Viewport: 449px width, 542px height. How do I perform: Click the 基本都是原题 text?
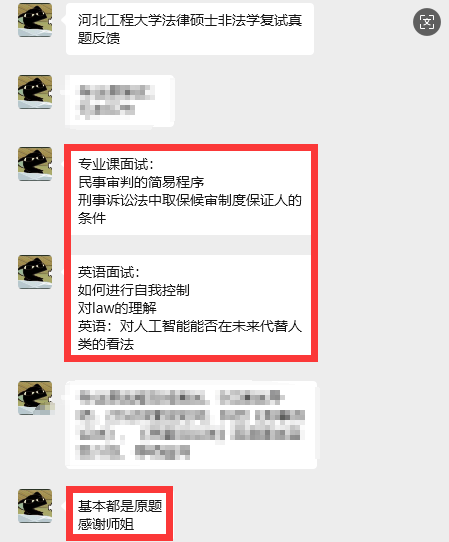(x=120, y=506)
